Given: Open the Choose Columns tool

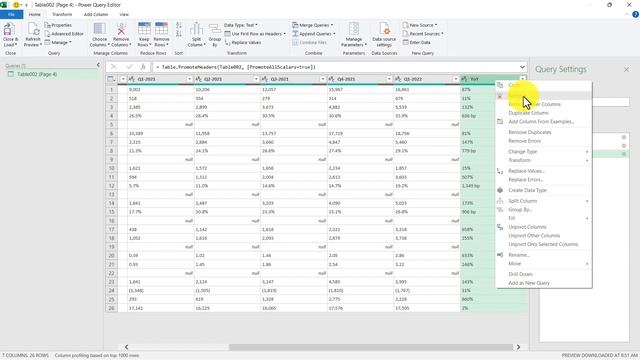Looking at the screenshot, I should point(100,35).
